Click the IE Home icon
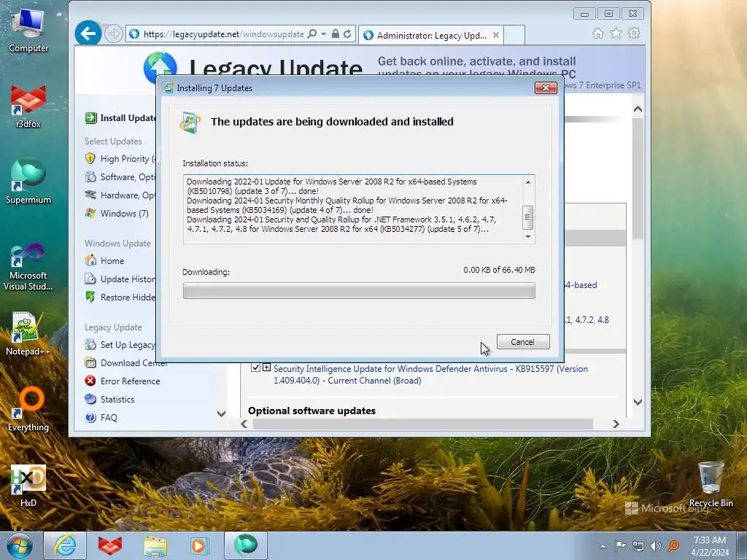This screenshot has height=560, width=747. (598, 34)
